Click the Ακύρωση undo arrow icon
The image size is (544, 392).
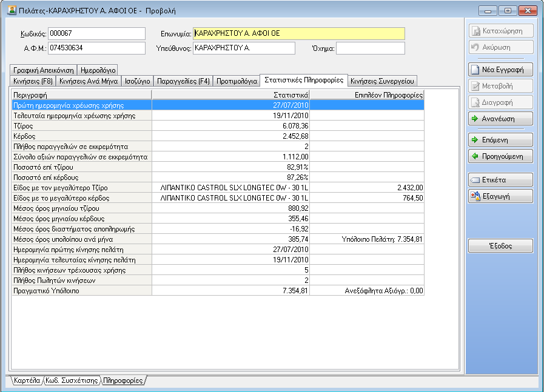pyautogui.click(x=475, y=47)
